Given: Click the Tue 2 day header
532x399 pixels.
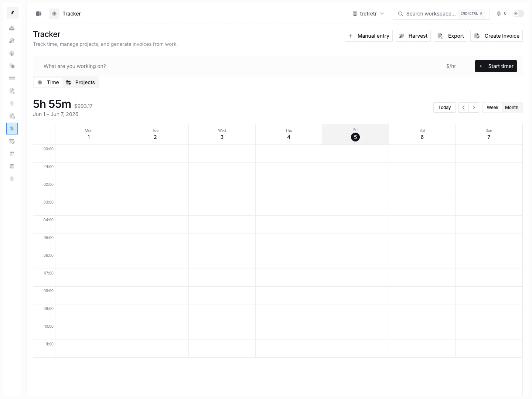Looking at the screenshot, I should tap(155, 134).
